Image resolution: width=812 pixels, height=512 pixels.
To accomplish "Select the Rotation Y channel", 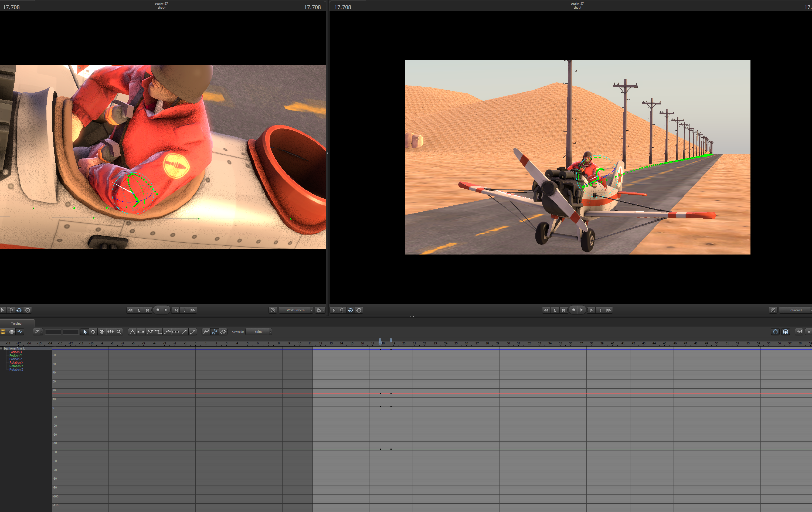I will (16, 366).
